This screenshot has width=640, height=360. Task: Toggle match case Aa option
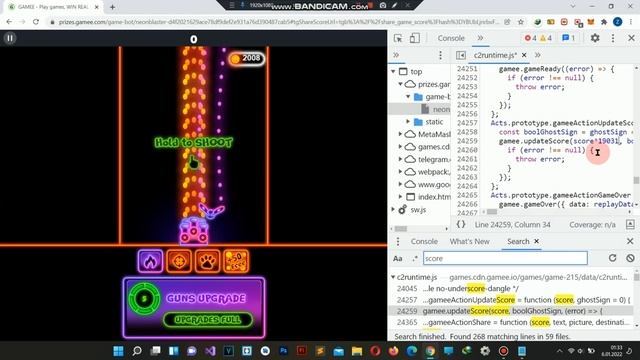tap(398, 258)
